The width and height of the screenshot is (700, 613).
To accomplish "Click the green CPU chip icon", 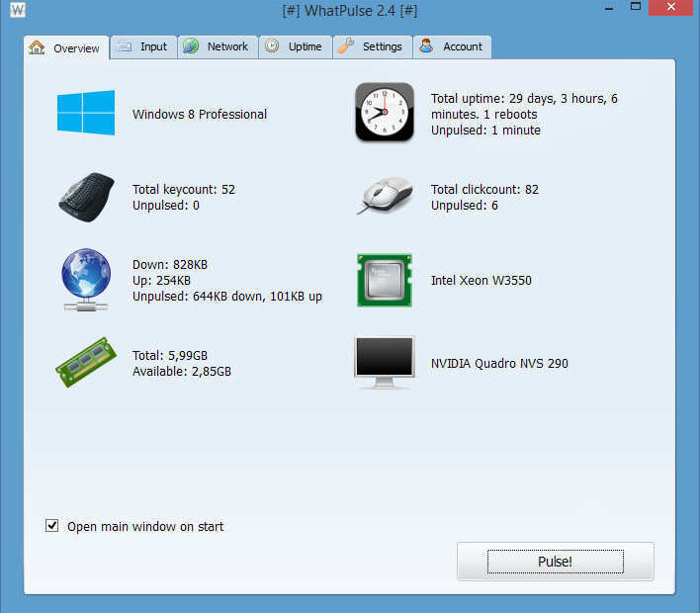I will [385, 280].
